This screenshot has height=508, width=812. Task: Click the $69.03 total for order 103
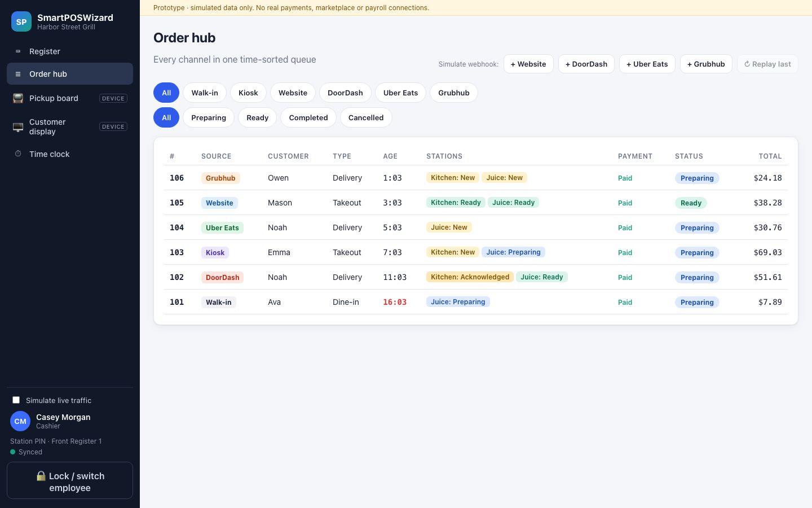point(767,252)
